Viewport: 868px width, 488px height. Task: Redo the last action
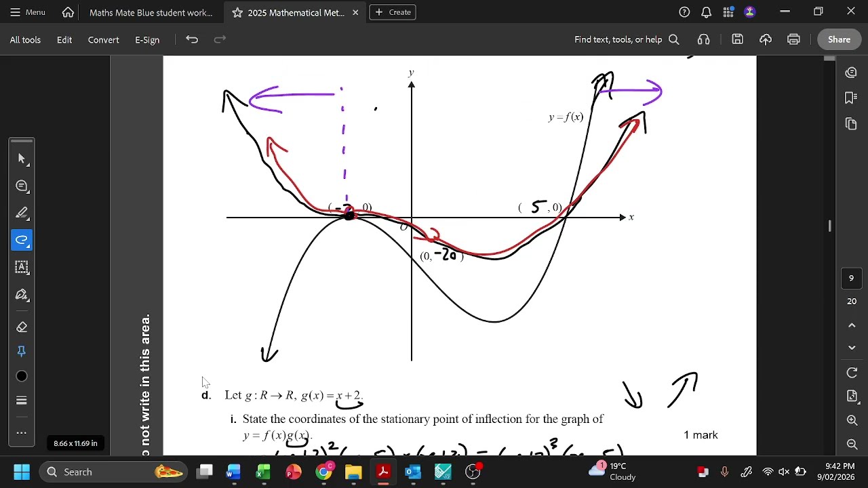coord(220,39)
